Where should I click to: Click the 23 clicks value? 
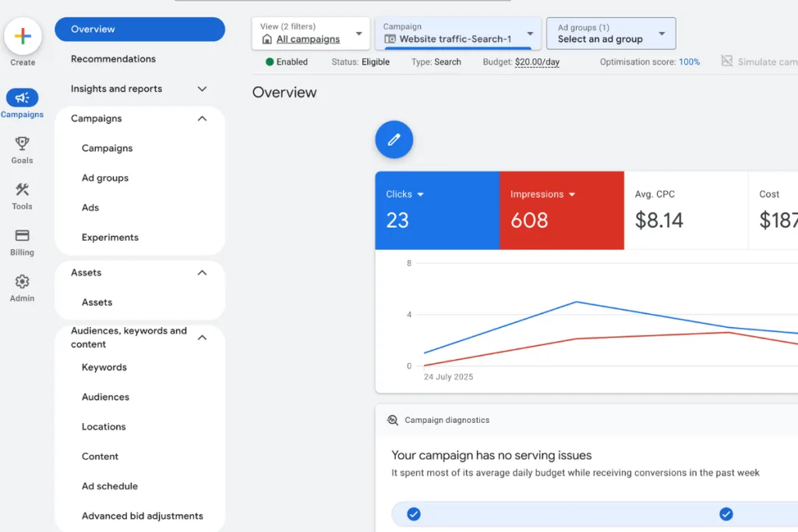point(397,220)
